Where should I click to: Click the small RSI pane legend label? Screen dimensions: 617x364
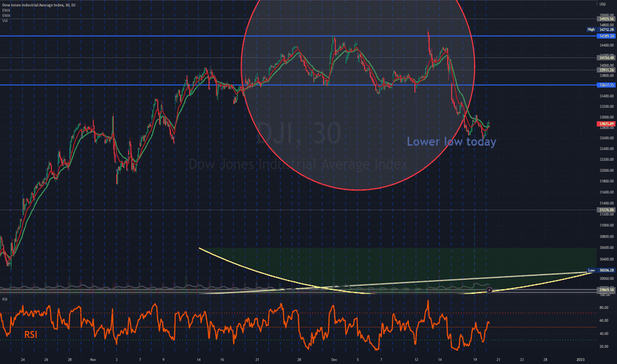point(5,299)
